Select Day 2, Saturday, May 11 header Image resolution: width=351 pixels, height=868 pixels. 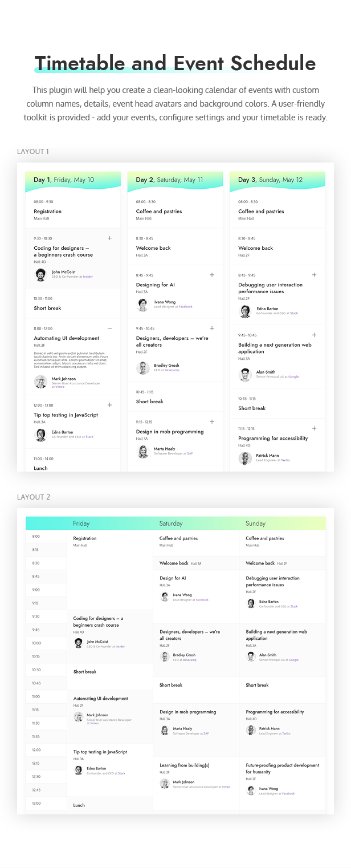(x=169, y=180)
